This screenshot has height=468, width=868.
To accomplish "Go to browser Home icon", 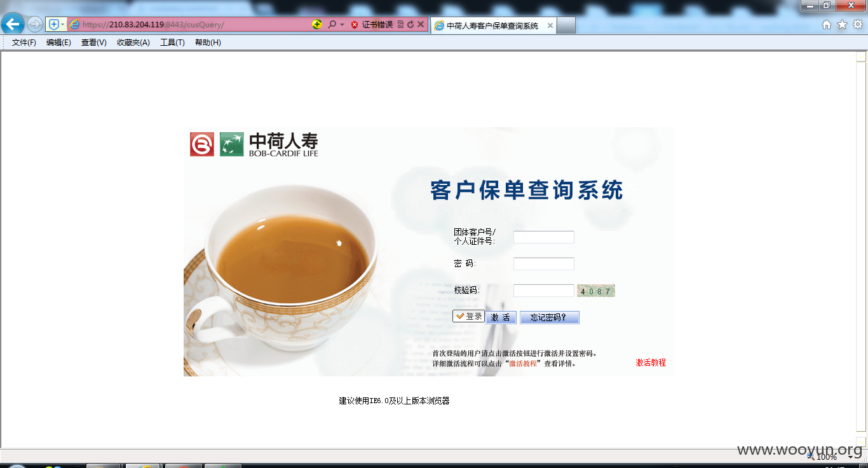I will (827, 25).
